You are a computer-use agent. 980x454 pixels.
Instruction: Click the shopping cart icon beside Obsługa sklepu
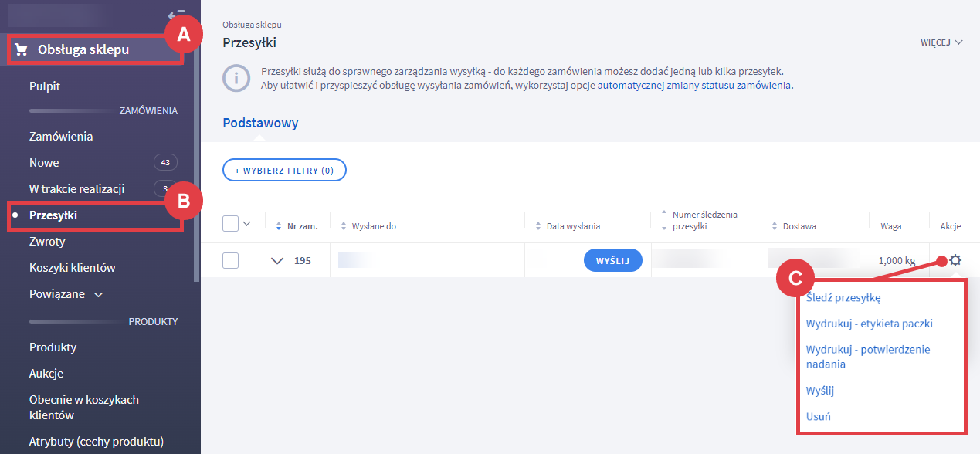point(22,50)
